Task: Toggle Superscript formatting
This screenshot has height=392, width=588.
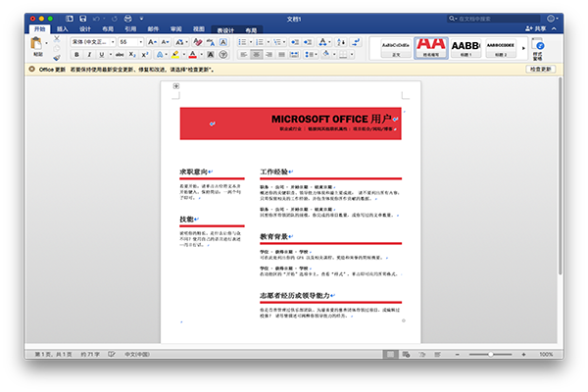Action: click(145, 55)
